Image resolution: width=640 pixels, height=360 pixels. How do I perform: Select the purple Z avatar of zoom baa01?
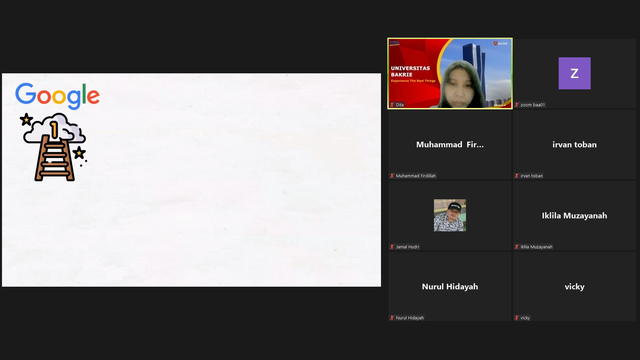coord(574,73)
